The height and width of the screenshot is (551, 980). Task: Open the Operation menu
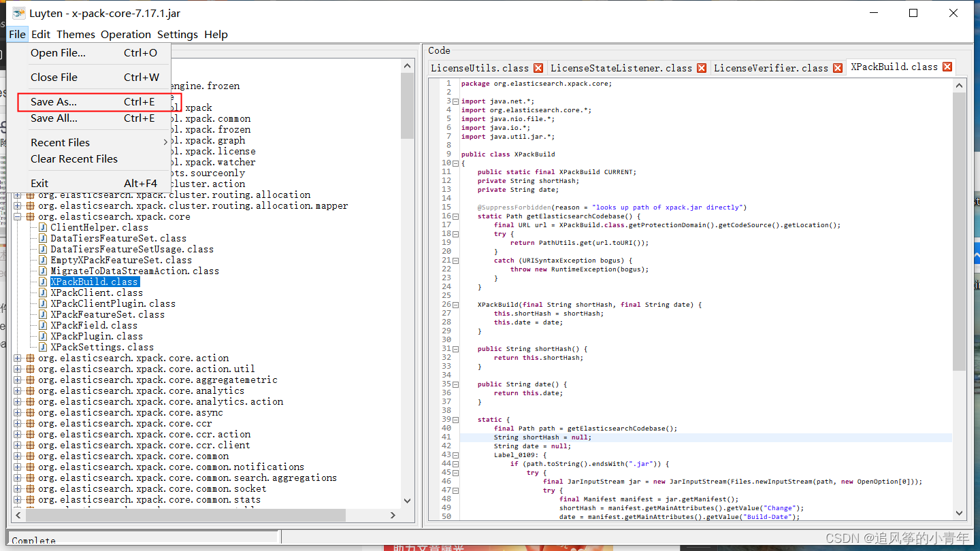(126, 34)
